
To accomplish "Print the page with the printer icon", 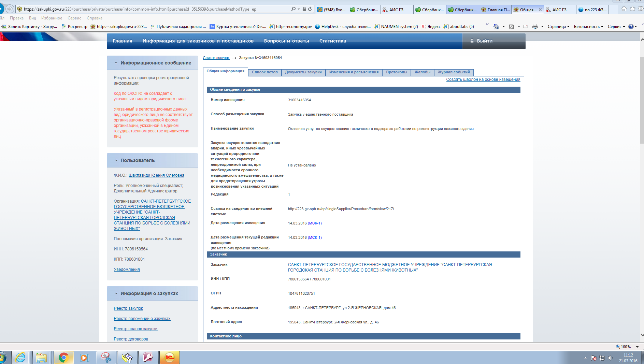I will point(535,27).
